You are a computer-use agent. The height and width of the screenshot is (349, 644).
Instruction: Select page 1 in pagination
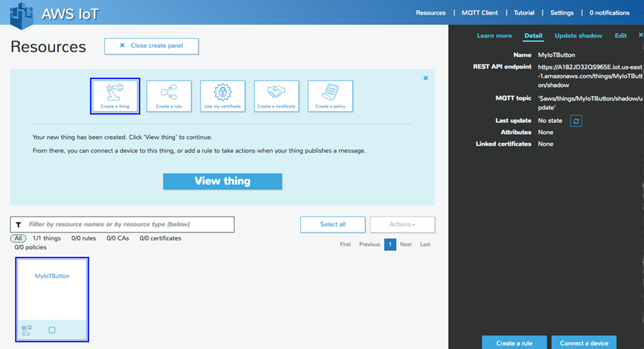click(390, 244)
